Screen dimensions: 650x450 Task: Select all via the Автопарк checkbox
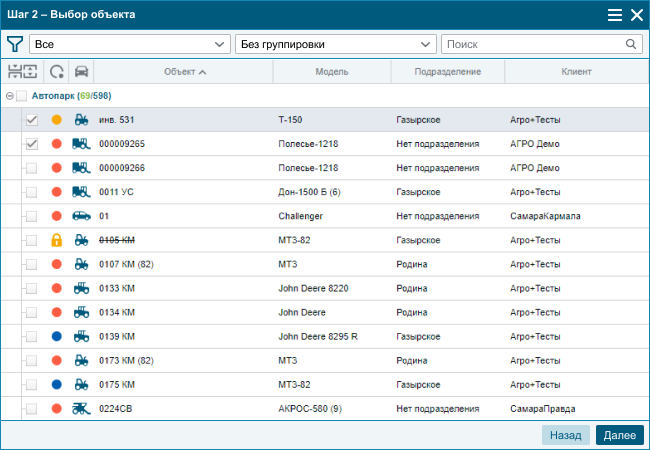[x=22, y=96]
